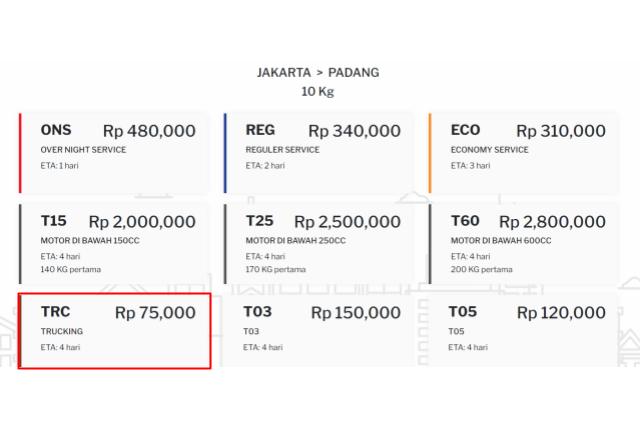Click the Rp 340,000 price
This screenshot has width=640, height=427.
click(354, 131)
